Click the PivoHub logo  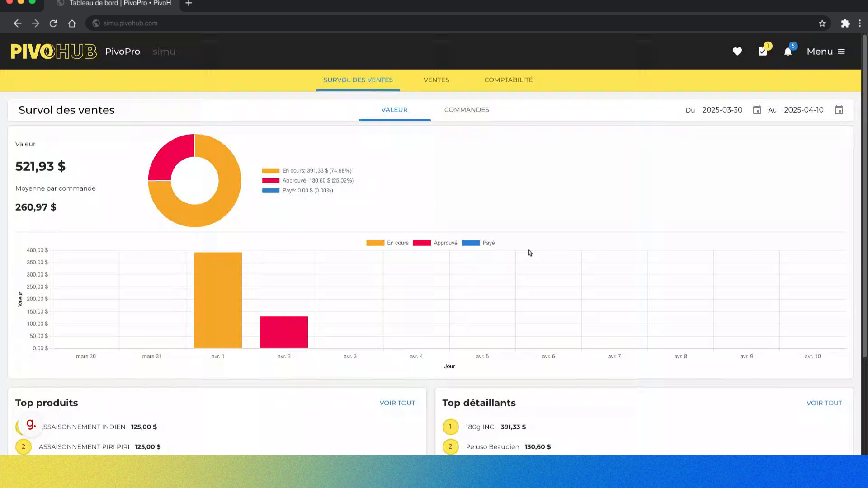53,52
